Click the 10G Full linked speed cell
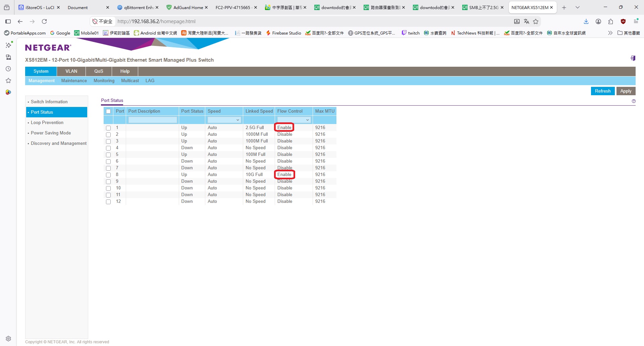The image size is (644, 346). (254, 175)
